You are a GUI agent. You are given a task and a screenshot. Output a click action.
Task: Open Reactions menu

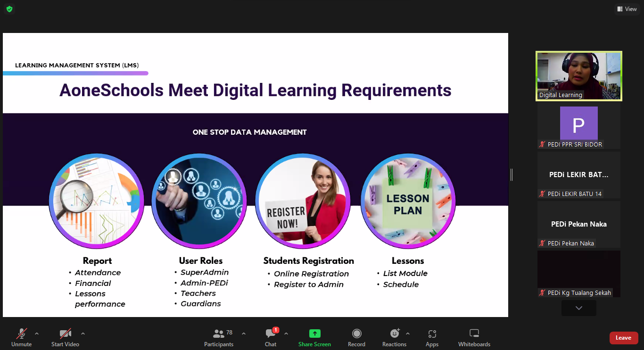click(394, 337)
